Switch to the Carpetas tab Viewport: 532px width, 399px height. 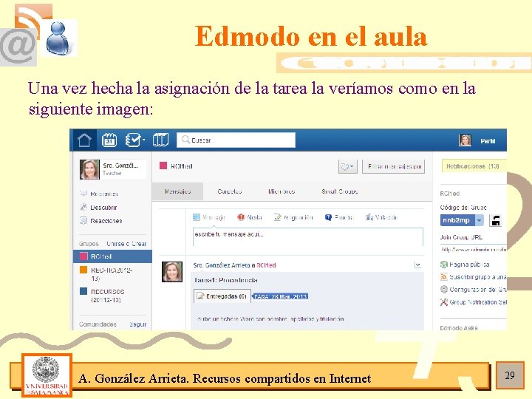(230, 191)
